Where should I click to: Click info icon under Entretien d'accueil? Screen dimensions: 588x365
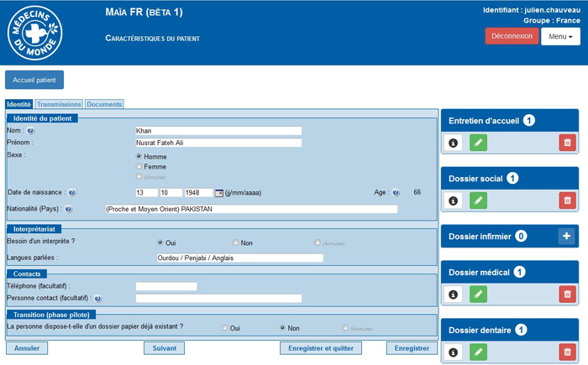click(x=454, y=143)
